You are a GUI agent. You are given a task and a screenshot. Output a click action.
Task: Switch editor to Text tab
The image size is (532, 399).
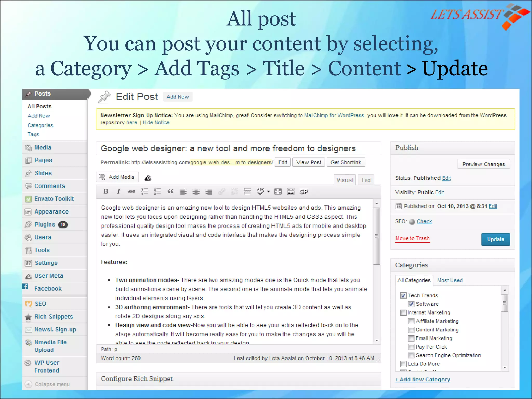coord(366,180)
